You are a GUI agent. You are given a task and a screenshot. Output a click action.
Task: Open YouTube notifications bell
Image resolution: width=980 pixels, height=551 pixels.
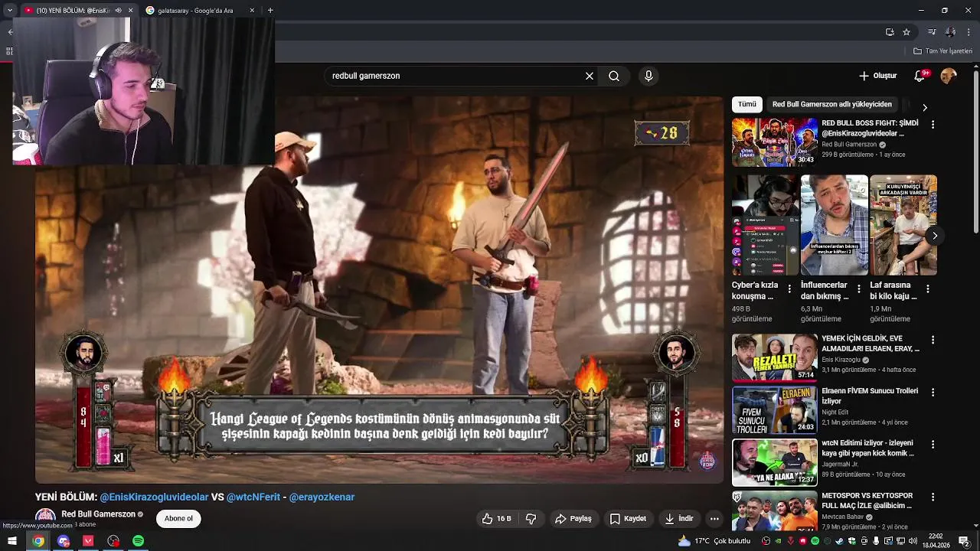(920, 76)
